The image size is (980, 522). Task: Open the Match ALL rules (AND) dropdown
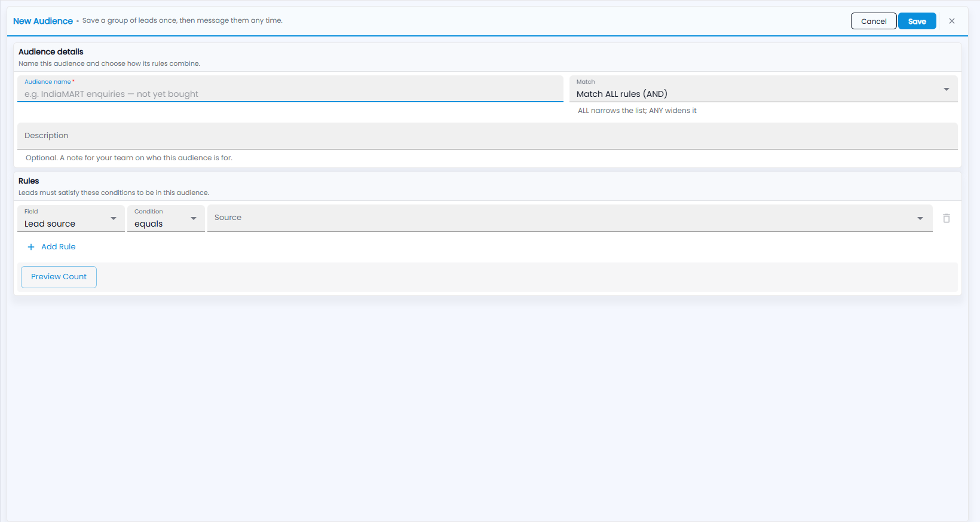tap(764, 88)
